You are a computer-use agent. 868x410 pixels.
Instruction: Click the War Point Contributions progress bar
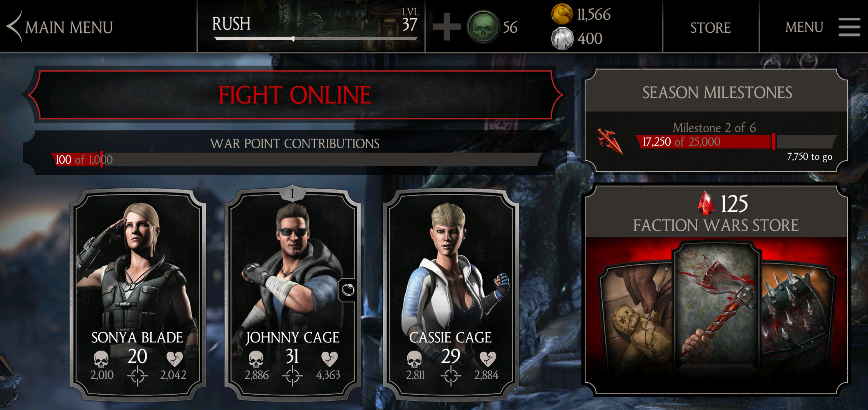click(x=296, y=159)
